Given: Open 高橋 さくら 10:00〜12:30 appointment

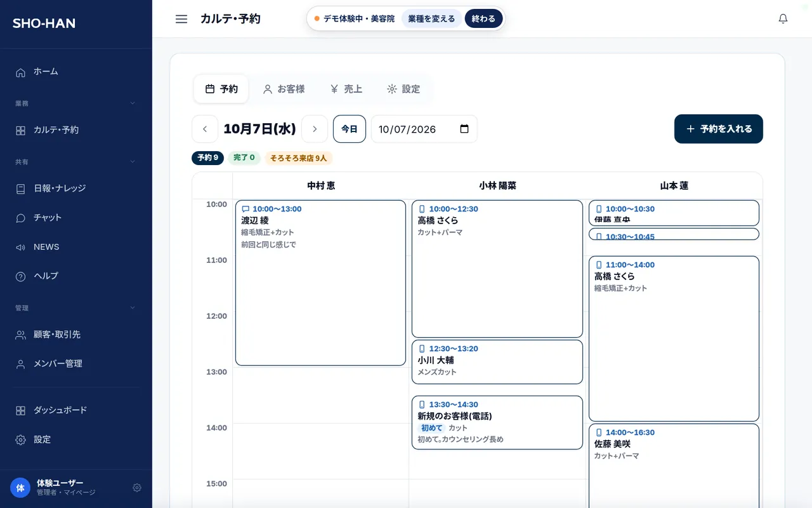Looking at the screenshot, I should coord(497,269).
